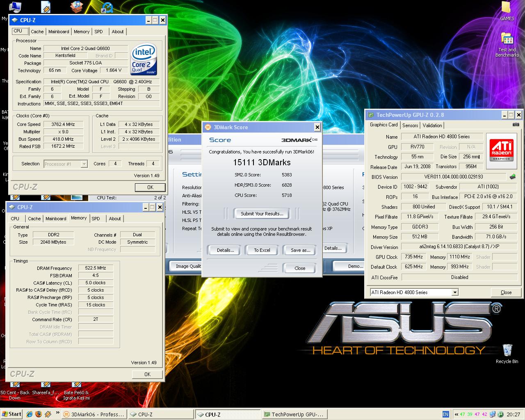Open the Sensors tab in GPU-Z
The height and width of the screenshot is (420, 525).
[410, 126]
